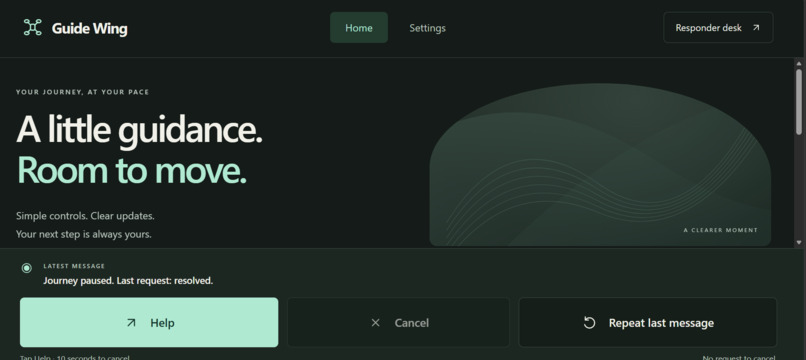
Task: Click the Guide Wing logo icon
Action: 32,27
